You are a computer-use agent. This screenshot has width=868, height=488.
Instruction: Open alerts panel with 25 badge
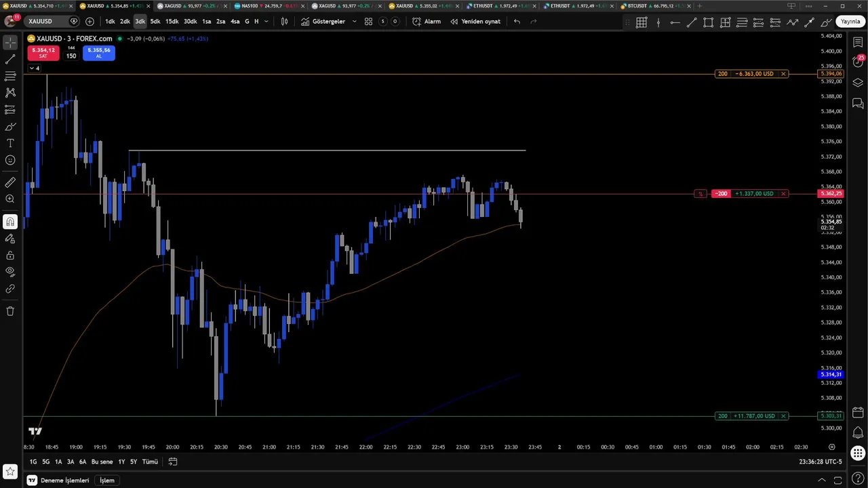pos(858,62)
